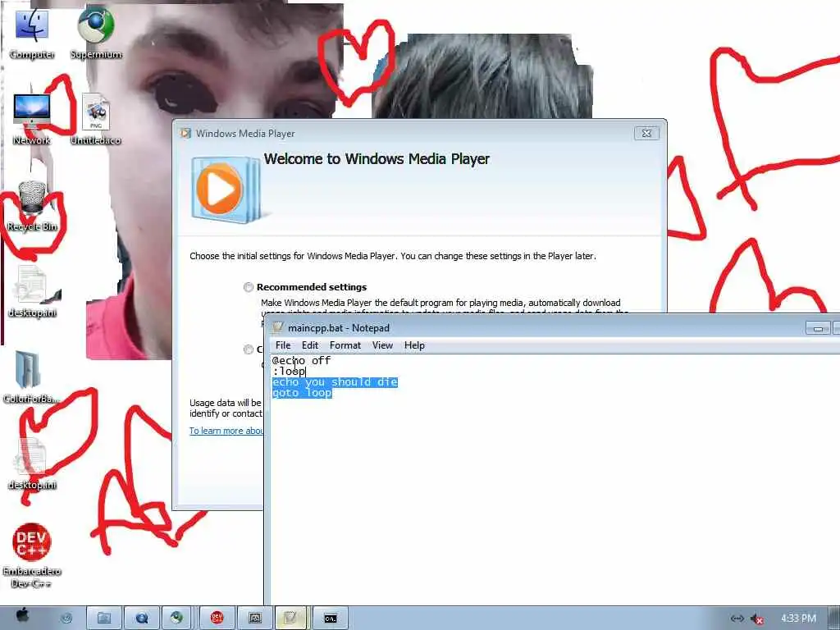Click the image viewer taskbar button
Viewport: 840px width, 630px height.
(x=255, y=619)
